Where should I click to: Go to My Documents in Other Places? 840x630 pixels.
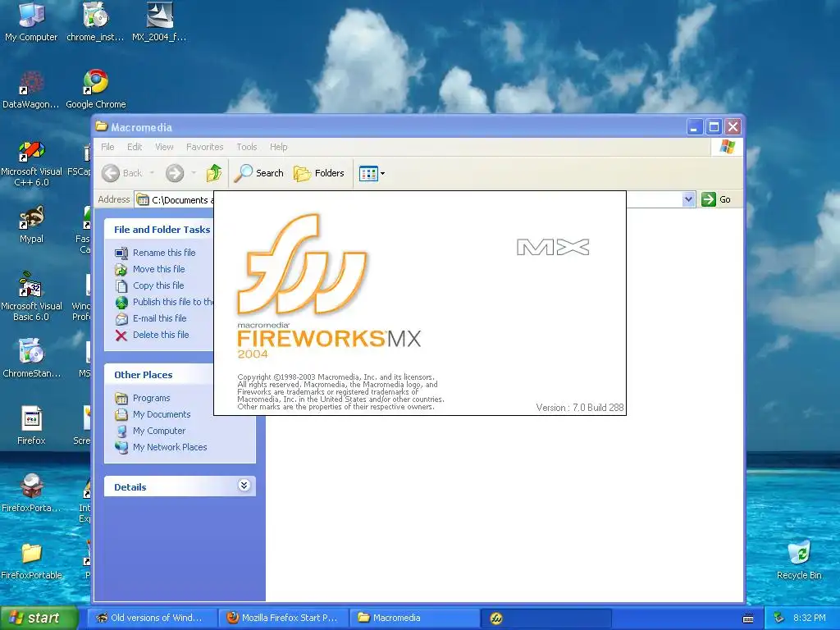point(153,414)
